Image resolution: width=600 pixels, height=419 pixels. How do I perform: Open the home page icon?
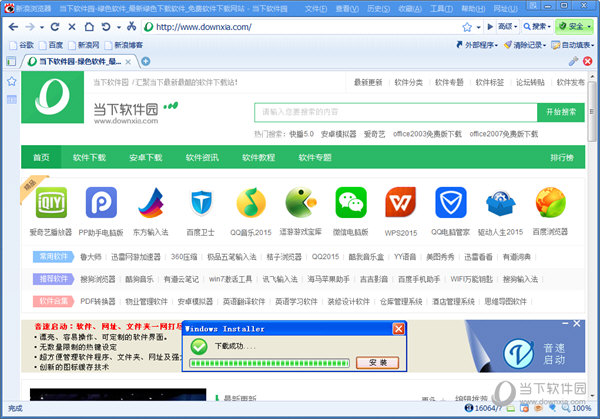[x=89, y=27]
